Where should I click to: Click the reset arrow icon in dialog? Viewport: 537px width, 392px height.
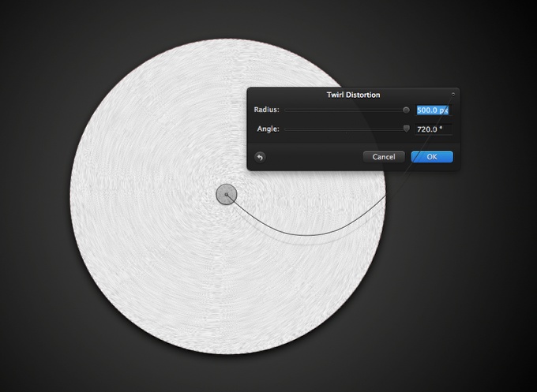click(x=260, y=157)
